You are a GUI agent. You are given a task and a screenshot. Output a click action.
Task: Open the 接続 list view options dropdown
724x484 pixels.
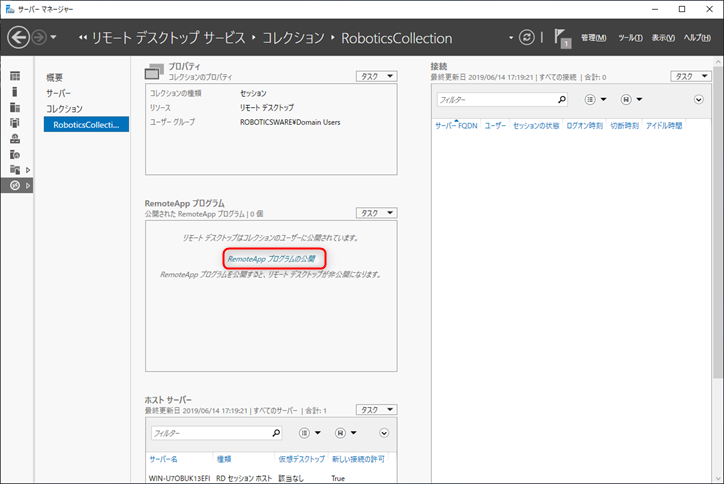[x=594, y=100]
